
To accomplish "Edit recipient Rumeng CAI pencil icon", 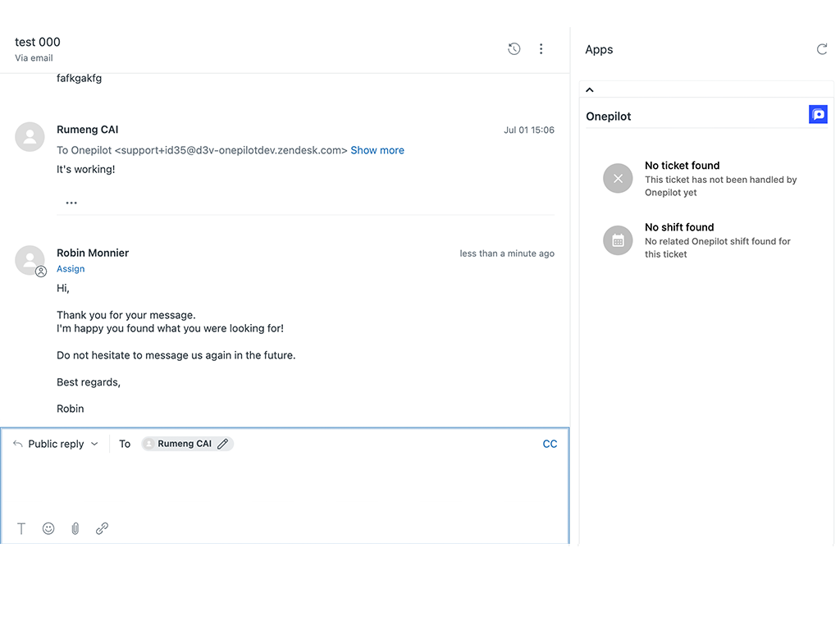I will (222, 444).
